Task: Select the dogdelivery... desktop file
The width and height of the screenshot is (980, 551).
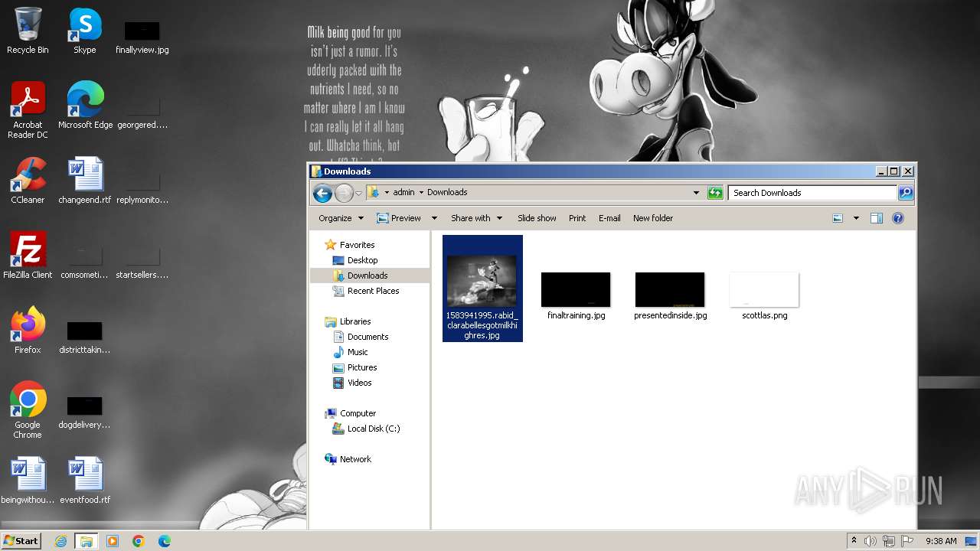Action: [85, 411]
